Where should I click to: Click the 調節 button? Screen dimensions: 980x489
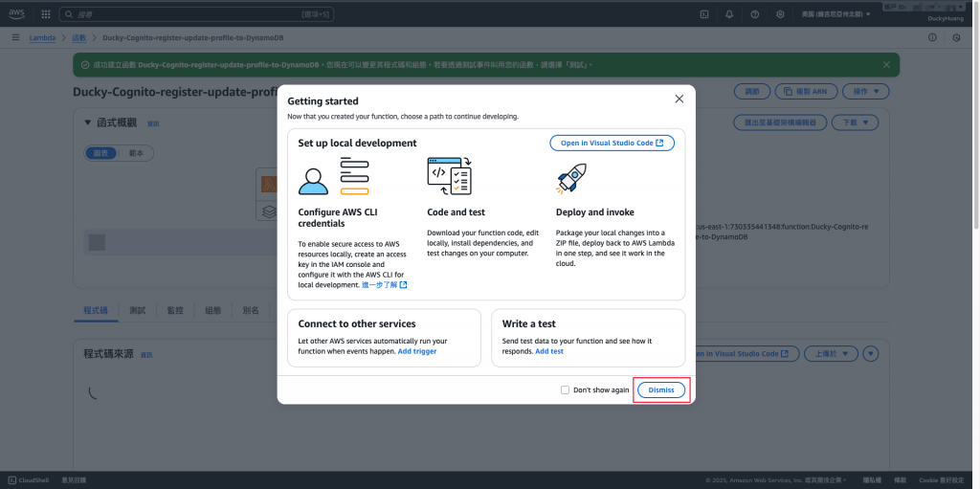752,91
